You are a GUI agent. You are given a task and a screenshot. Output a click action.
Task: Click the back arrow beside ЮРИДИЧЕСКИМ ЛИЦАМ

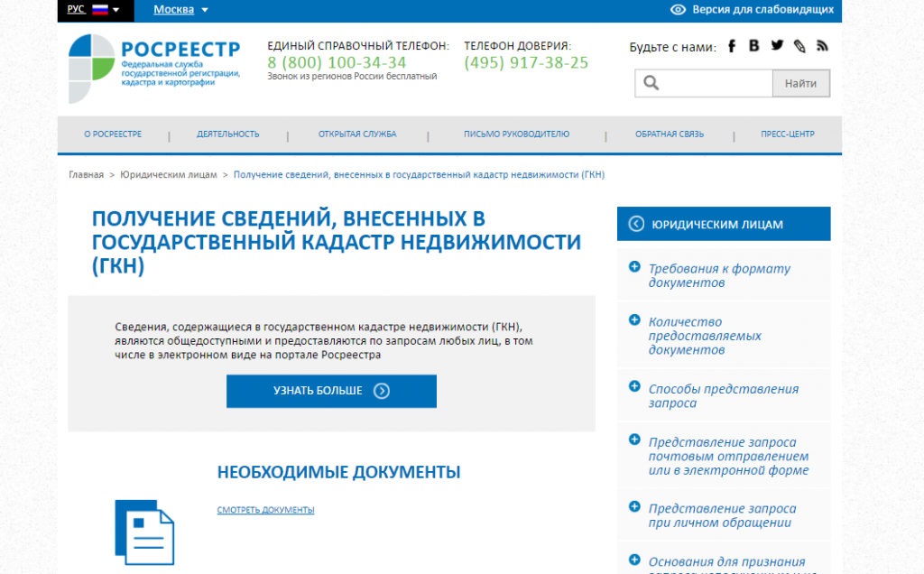click(636, 224)
